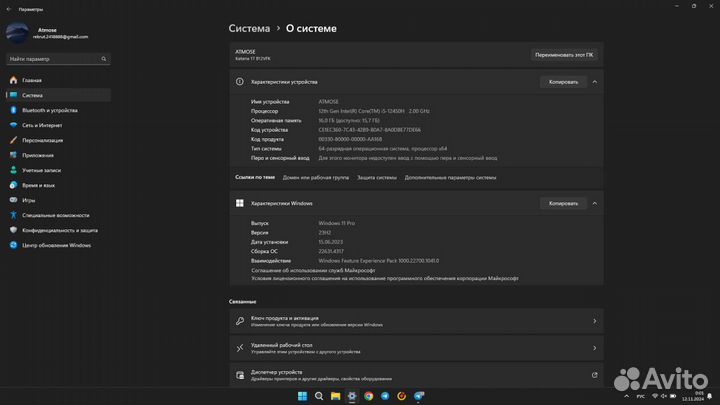Open Удаленный рабочий стол settings
This screenshot has height=405, width=720.
coord(416,348)
